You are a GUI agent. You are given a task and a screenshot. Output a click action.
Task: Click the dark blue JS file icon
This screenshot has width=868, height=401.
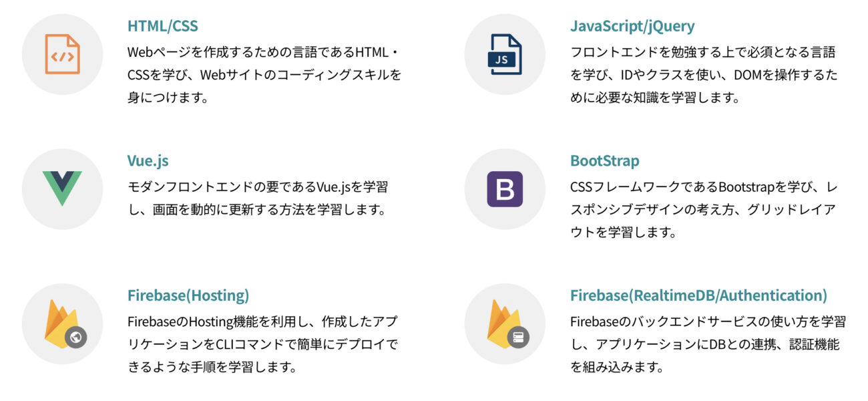click(505, 54)
